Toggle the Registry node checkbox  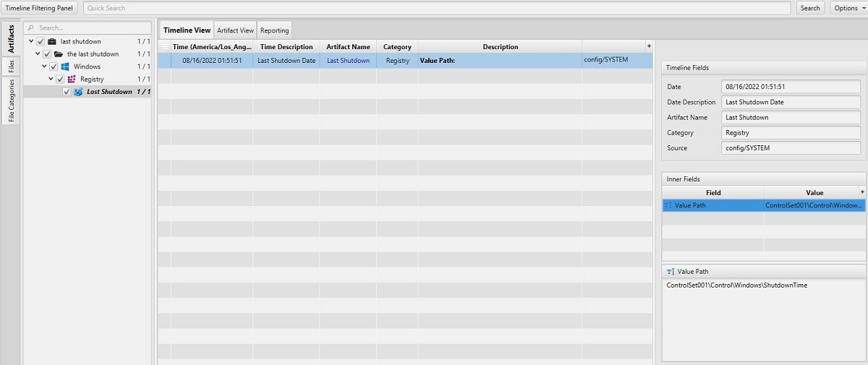60,80
